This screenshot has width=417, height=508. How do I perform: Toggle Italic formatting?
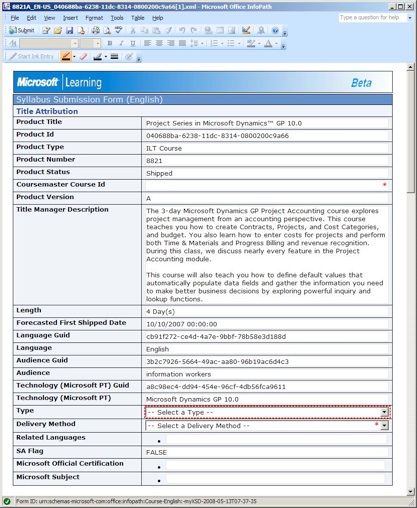(121, 43)
